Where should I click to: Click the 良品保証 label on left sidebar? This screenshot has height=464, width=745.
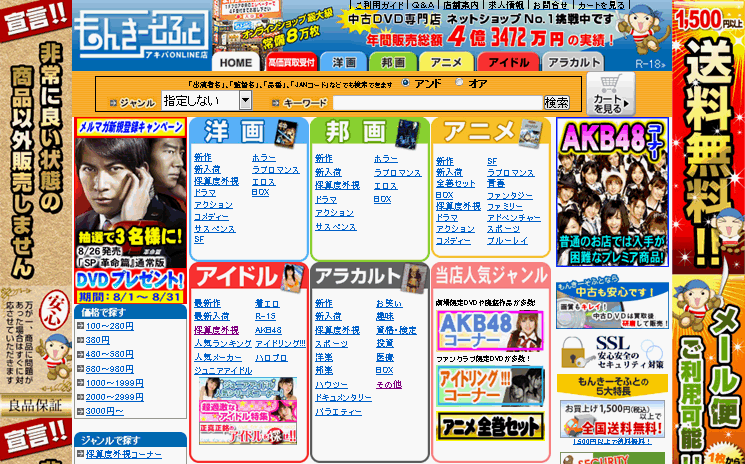pos(36,406)
